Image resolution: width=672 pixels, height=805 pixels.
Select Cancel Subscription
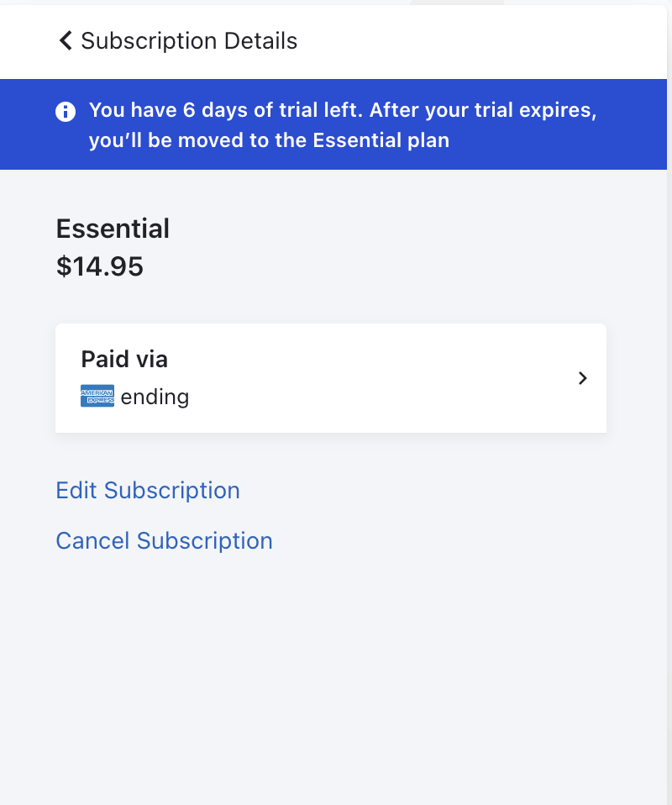pyautogui.click(x=164, y=540)
